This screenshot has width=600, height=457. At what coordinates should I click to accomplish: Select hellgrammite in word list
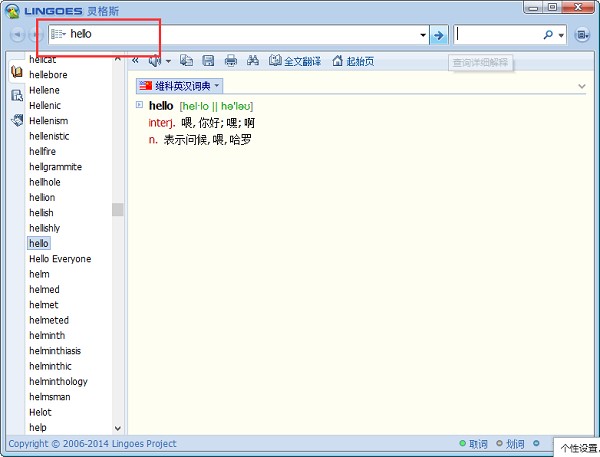(55, 167)
